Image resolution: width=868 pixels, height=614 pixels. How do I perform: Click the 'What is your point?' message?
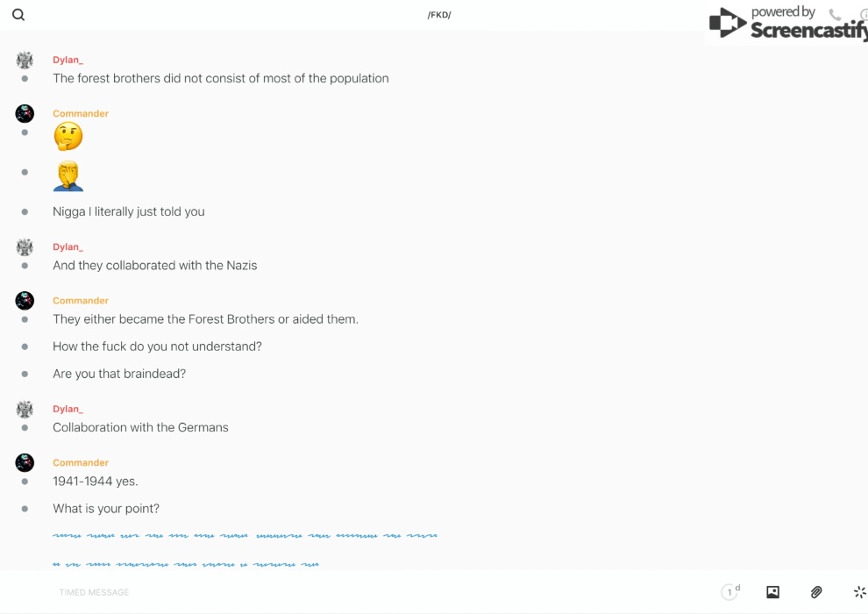106,509
